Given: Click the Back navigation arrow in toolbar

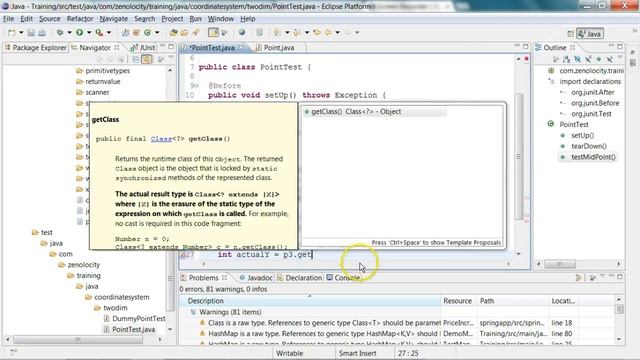Looking at the screenshot, I should 328,33.
